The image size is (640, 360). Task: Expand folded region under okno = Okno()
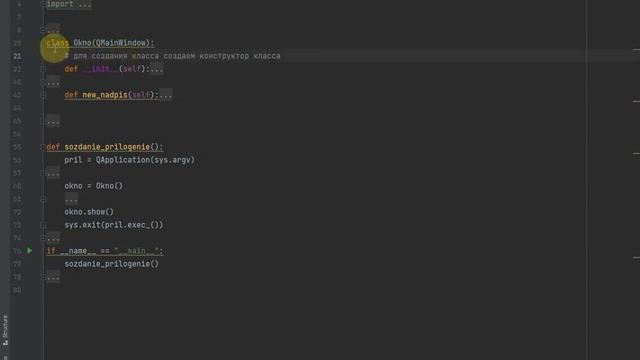pyautogui.click(x=71, y=199)
